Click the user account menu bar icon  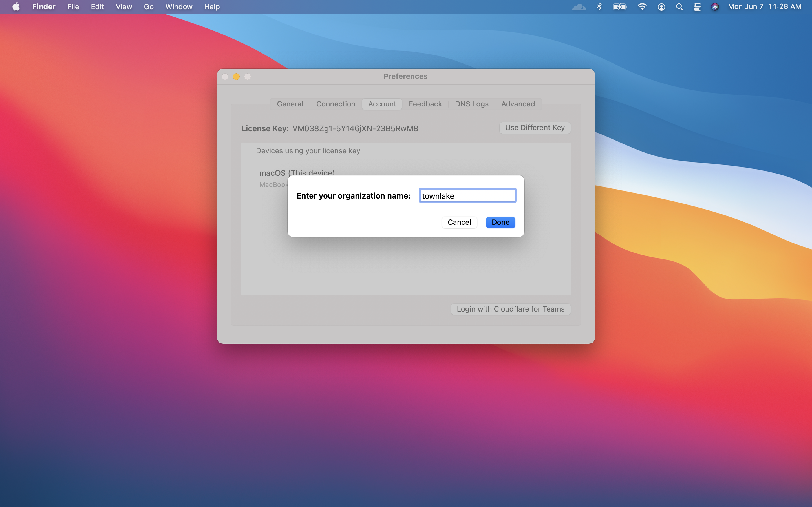click(x=661, y=7)
